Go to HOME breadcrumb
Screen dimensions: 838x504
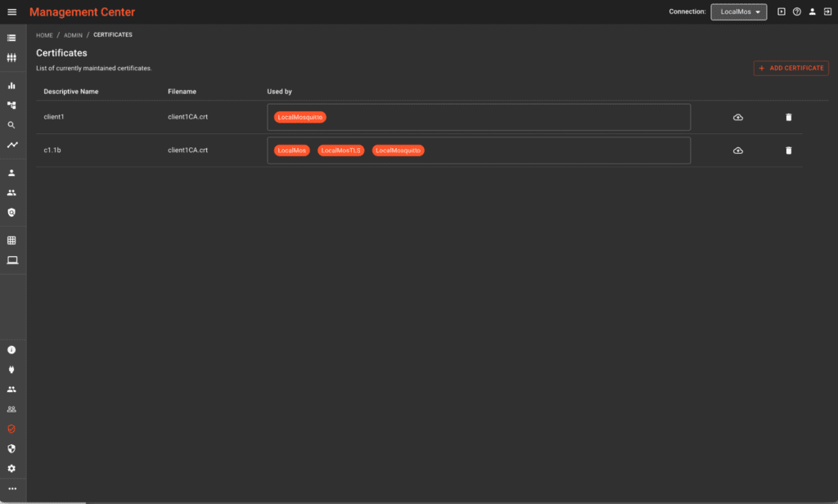tap(44, 35)
